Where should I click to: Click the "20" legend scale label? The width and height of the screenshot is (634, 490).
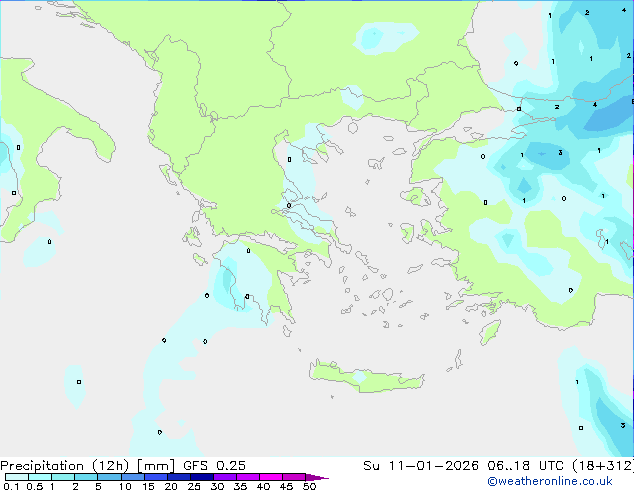point(171,486)
